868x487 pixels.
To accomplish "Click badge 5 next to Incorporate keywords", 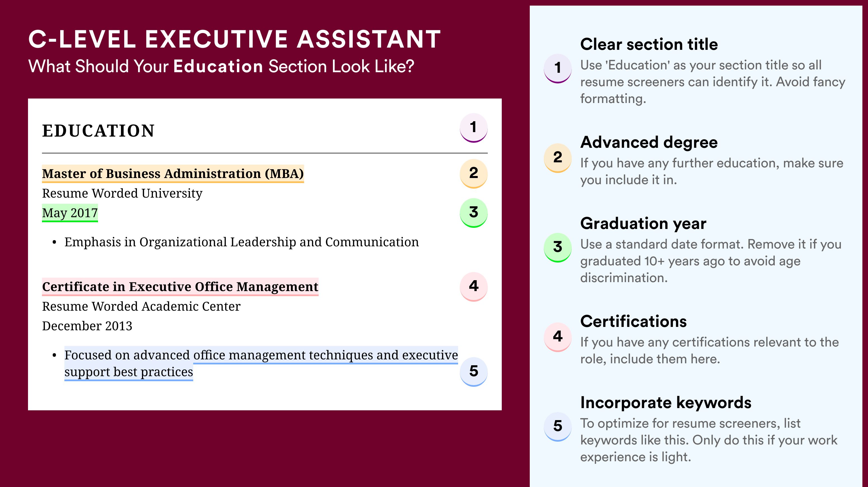I will point(558,427).
